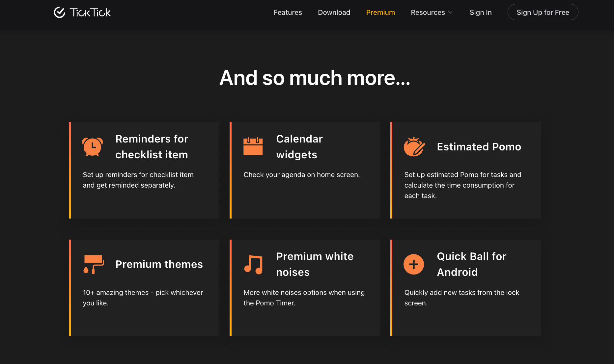Click 'Reminders for checklist item' heading
Viewport: 614px width, 364px height.
152,147
